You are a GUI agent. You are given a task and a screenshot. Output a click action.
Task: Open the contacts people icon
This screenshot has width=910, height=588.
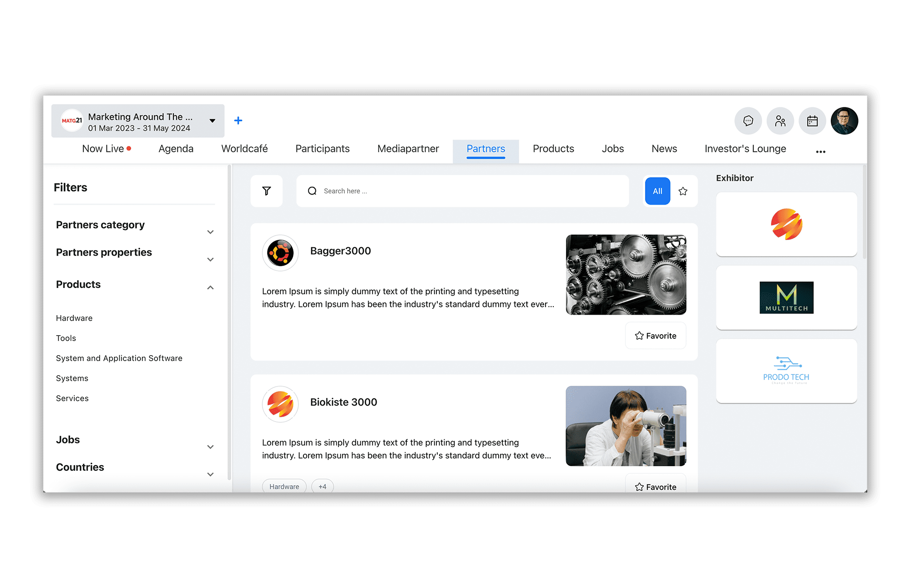coord(780,121)
